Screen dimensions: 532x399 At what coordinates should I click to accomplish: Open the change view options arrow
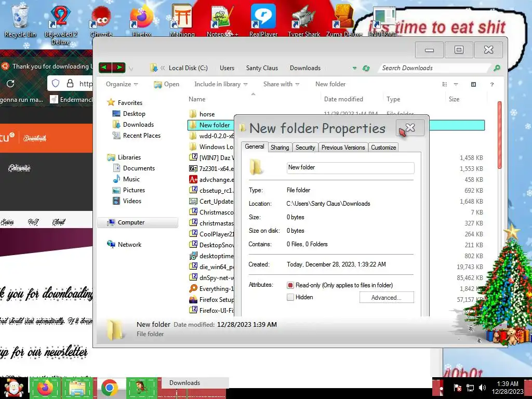(456, 84)
